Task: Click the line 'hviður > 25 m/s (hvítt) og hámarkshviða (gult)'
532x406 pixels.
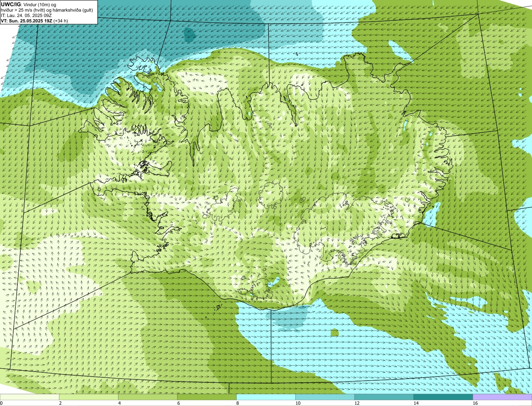Action: [x=47, y=10]
